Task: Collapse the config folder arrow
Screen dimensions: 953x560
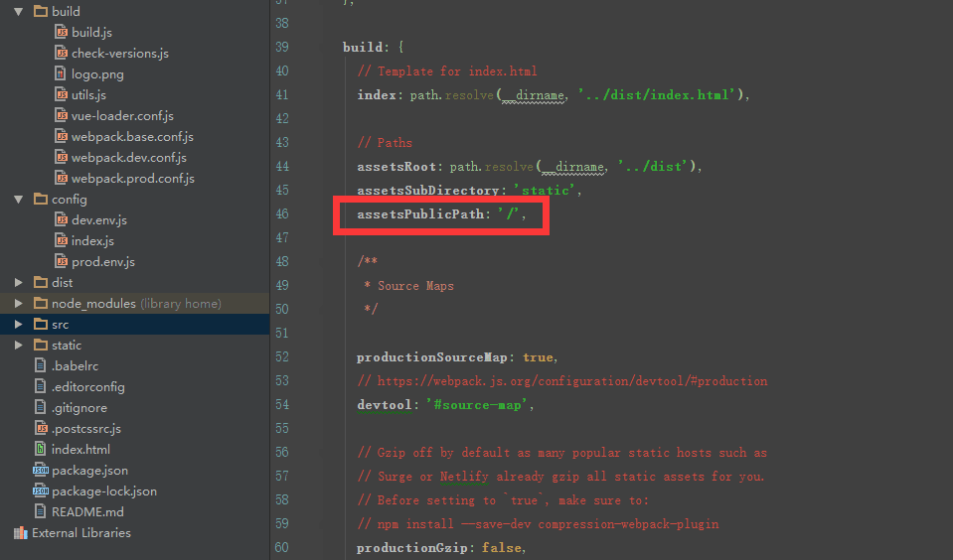Action: (19, 200)
